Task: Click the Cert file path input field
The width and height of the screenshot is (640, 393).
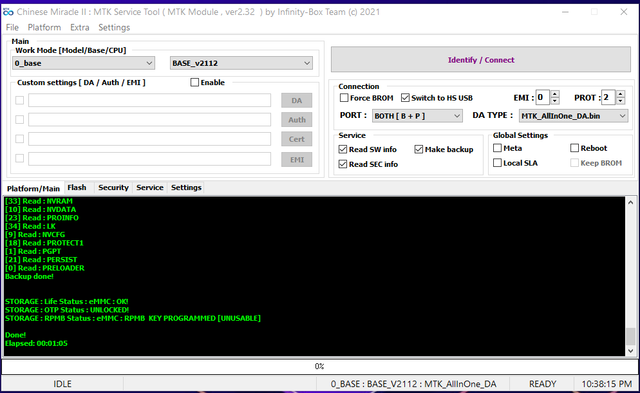Action: pos(149,139)
